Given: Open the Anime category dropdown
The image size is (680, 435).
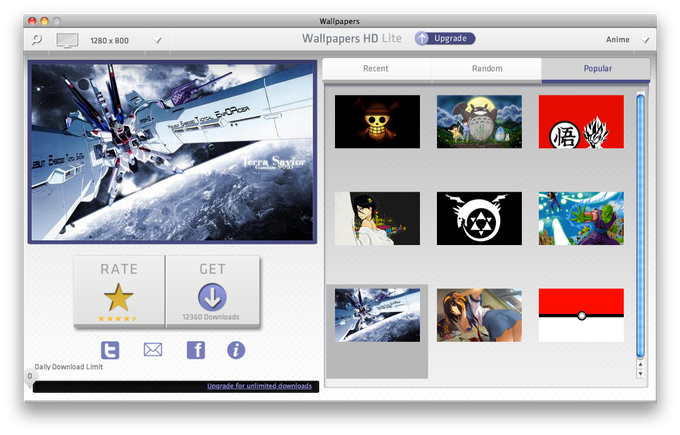Looking at the screenshot, I should pos(645,40).
